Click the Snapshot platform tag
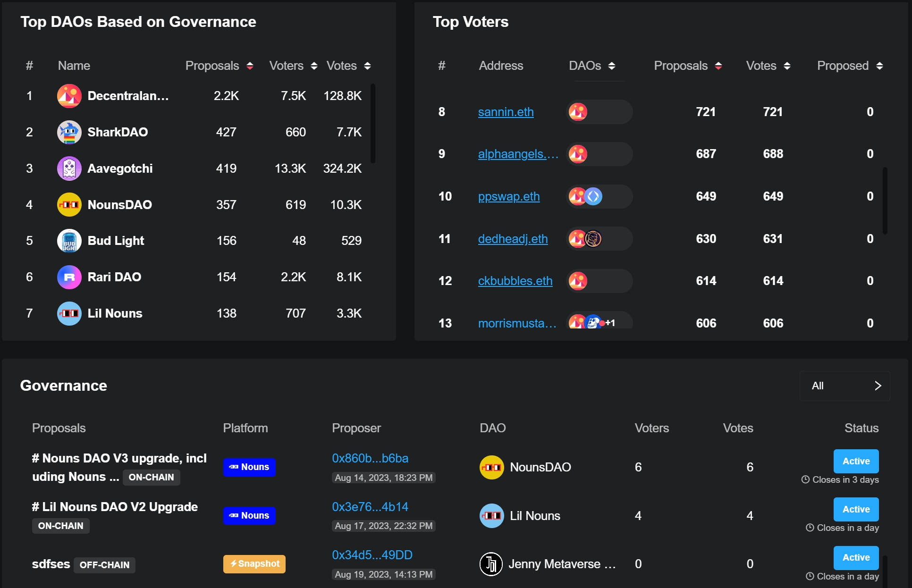This screenshot has height=588, width=912. click(x=254, y=564)
